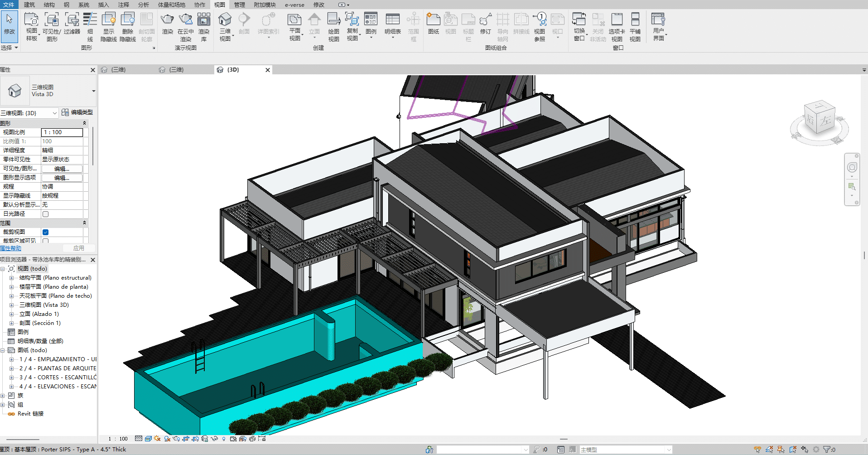This screenshot has height=455, width=868.
Task: Click 平铺视图 (Tile Views) tool
Action: click(635, 26)
